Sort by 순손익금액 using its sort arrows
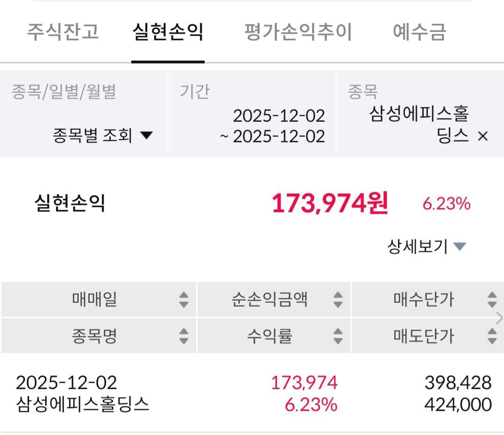Screen dimensions: 504x435 click(338, 300)
